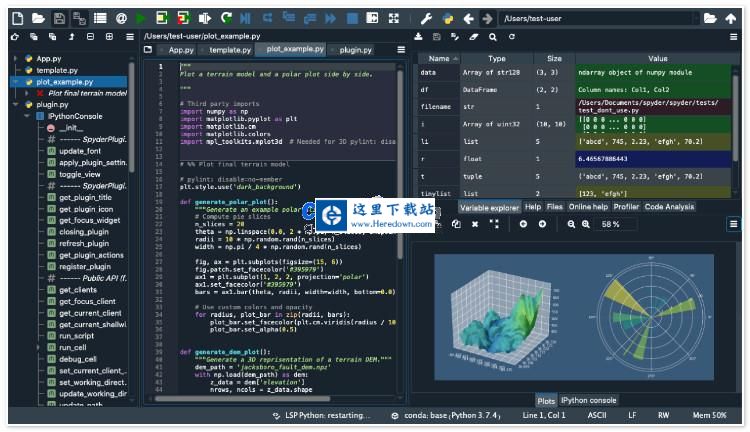Select the blue value cell of variable r
This screenshot has width=750, height=432.
coord(653,159)
